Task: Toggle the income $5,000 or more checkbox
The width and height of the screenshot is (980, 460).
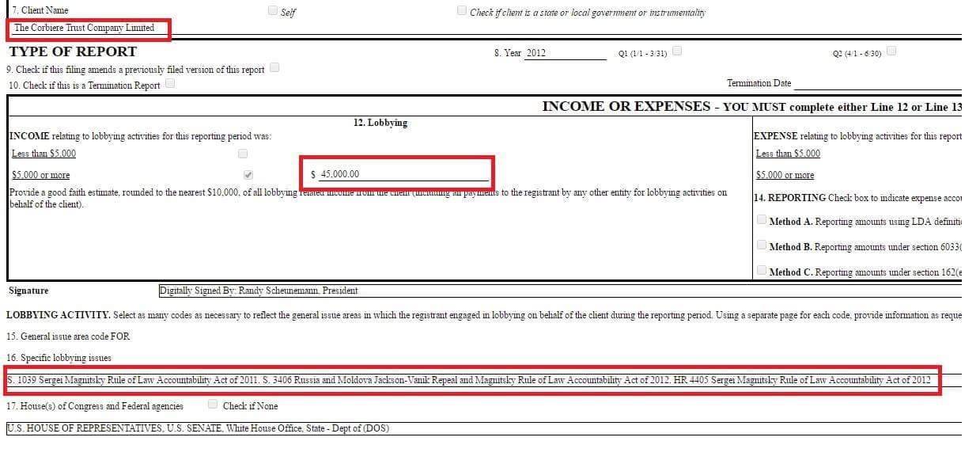Action: coord(248,174)
